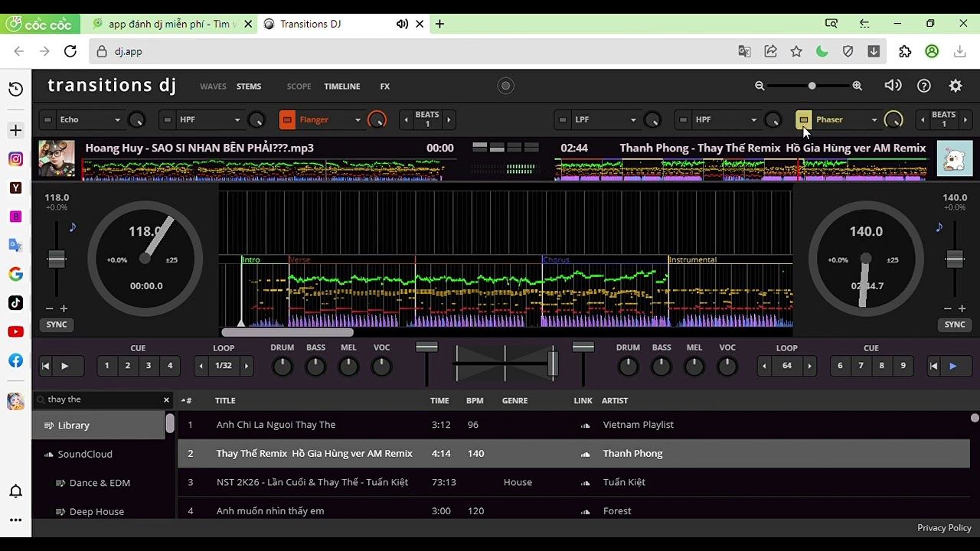The image size is (980, 551).
Task: Open YouTube from the browser sidebar
Action: tap(15, 331)
